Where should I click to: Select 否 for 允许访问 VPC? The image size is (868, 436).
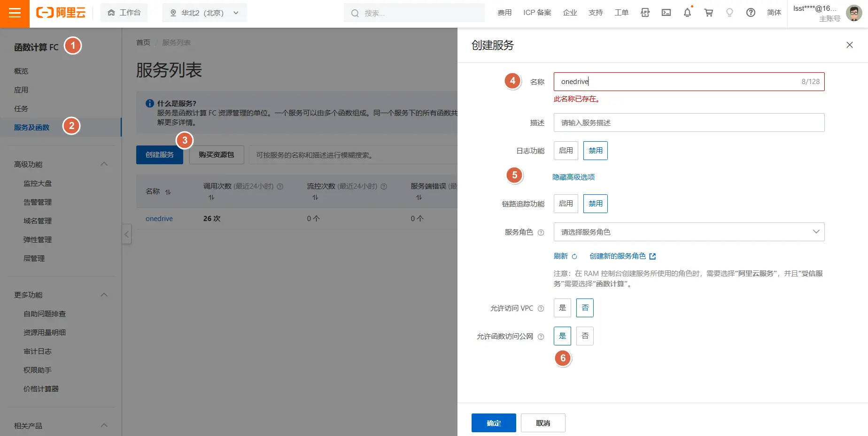[585, 308]
